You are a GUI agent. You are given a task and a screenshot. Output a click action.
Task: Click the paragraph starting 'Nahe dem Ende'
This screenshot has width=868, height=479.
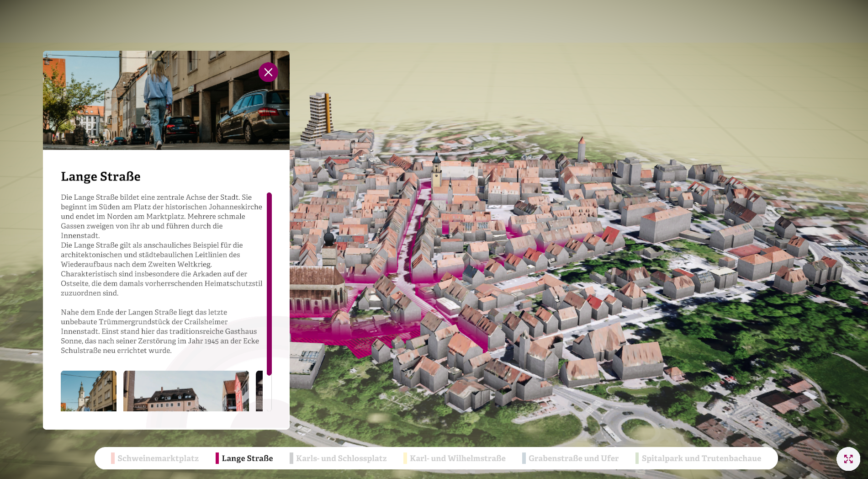160,331
